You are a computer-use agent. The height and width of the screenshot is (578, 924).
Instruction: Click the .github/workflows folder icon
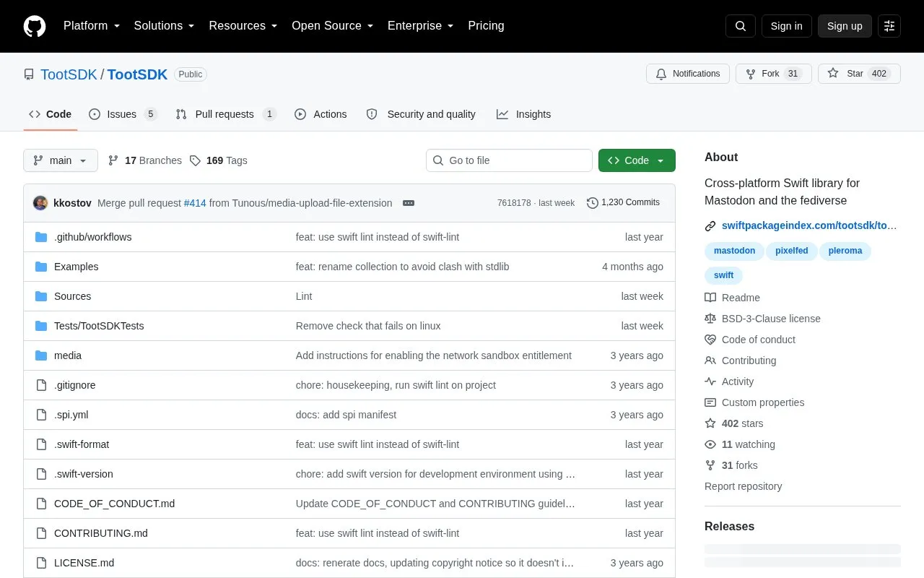(x=41, y=237)
